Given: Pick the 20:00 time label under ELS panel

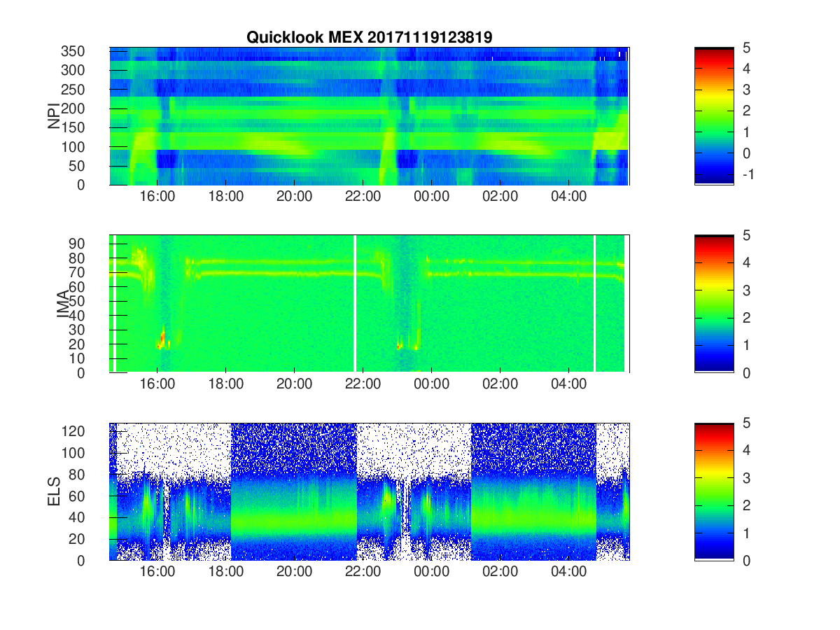Looking at the screenshot, I should (x=295, y=573).
